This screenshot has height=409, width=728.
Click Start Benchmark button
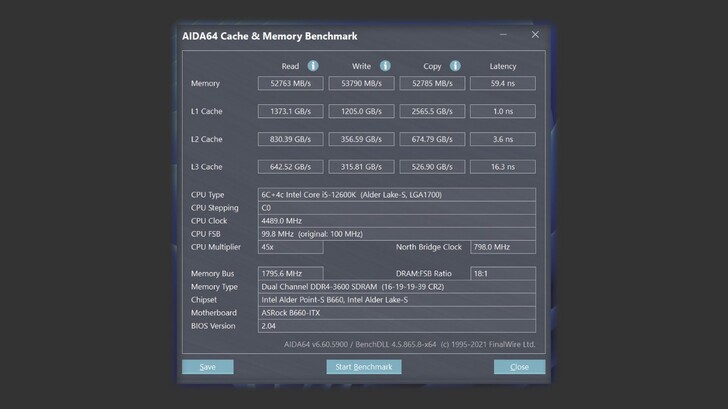pyautogui.click(x=364, y=367)
